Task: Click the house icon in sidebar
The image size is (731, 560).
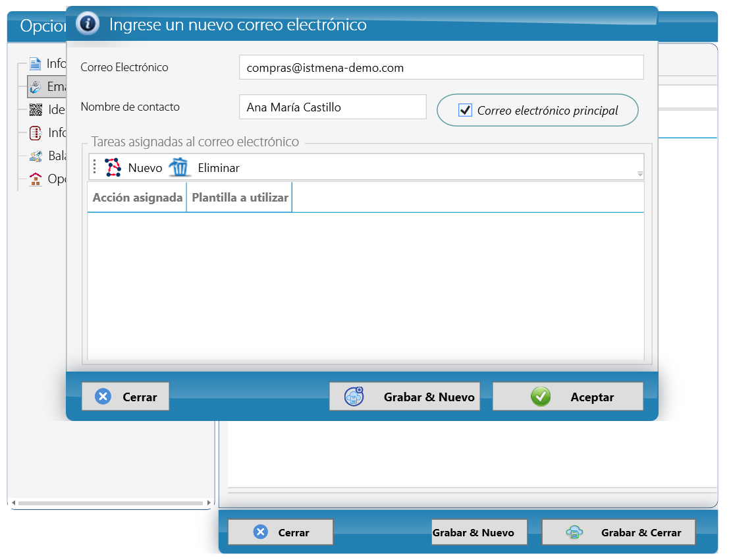Action: (36, 179)
